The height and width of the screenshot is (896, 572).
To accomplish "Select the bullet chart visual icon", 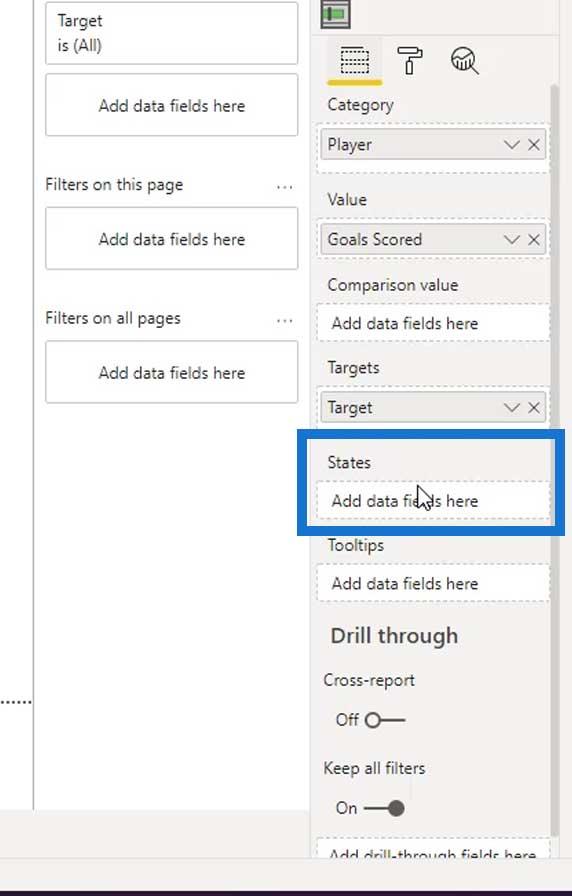I will (335, 14).
